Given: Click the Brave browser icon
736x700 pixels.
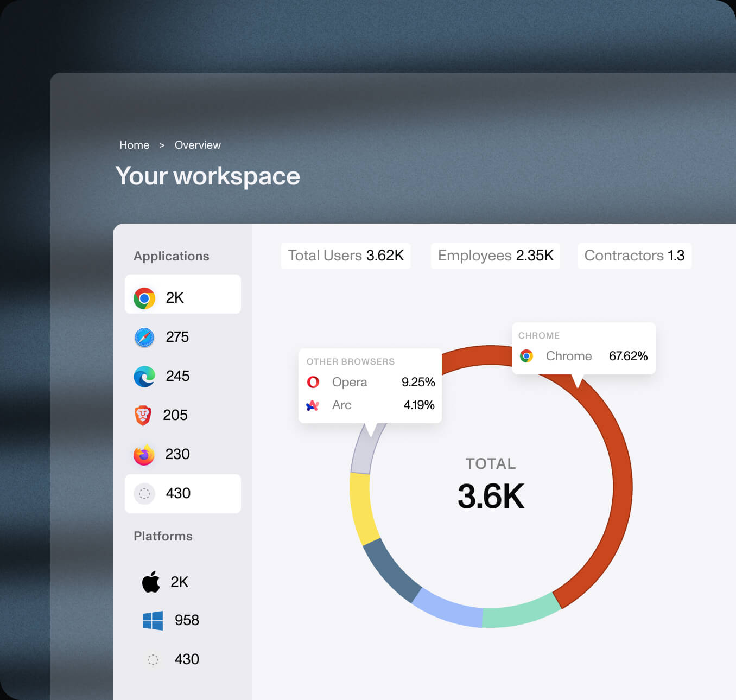Looking at the screenshot, I should [x=143, y=415].
